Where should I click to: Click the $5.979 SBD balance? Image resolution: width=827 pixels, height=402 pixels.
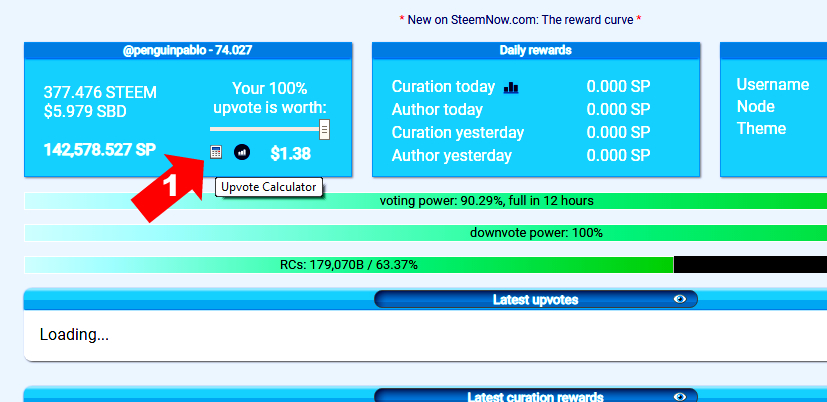(x=85, y=112)
